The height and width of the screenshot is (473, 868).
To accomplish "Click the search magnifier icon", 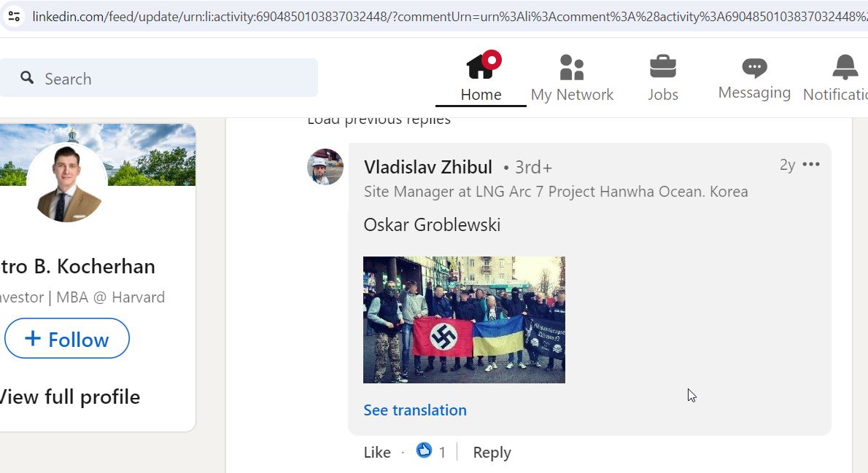I will pyautogui.click(x=26, y=77).
